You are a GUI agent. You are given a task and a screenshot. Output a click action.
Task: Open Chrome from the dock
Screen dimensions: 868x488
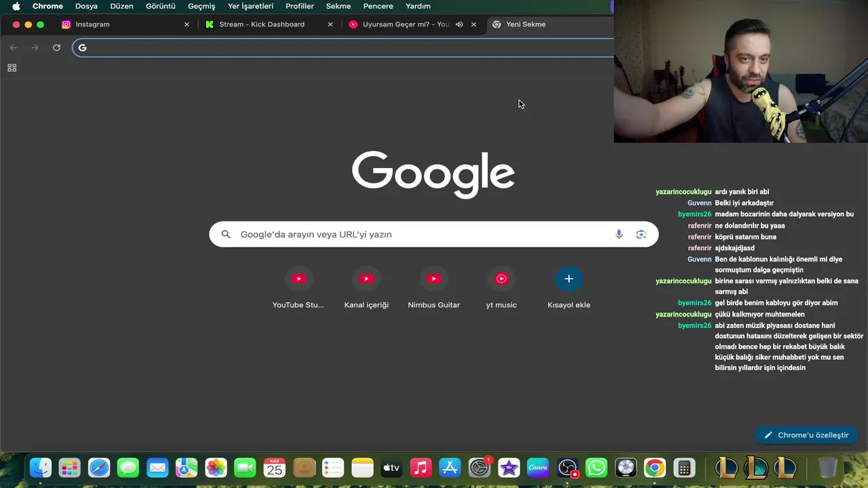(654, 468)
